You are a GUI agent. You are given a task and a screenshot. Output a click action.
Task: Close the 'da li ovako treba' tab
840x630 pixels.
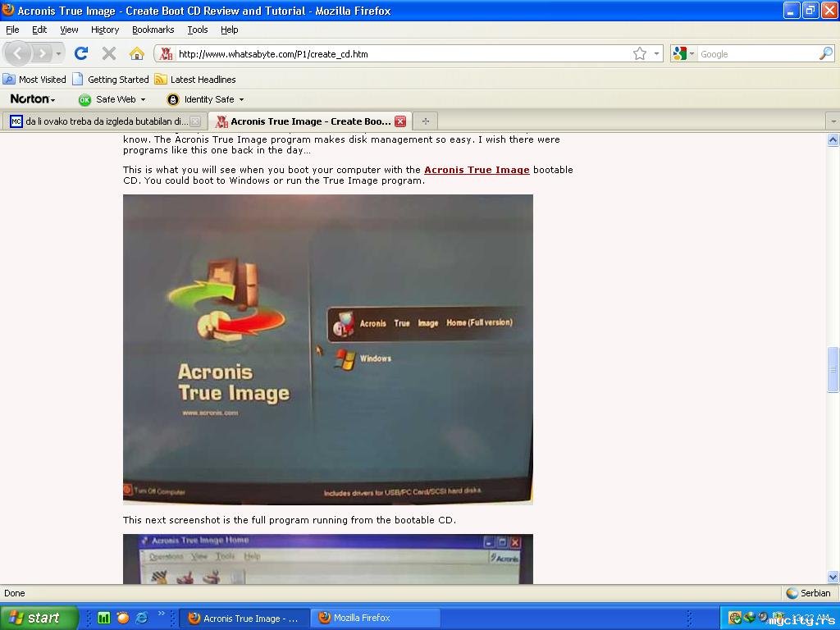point(195,121)
